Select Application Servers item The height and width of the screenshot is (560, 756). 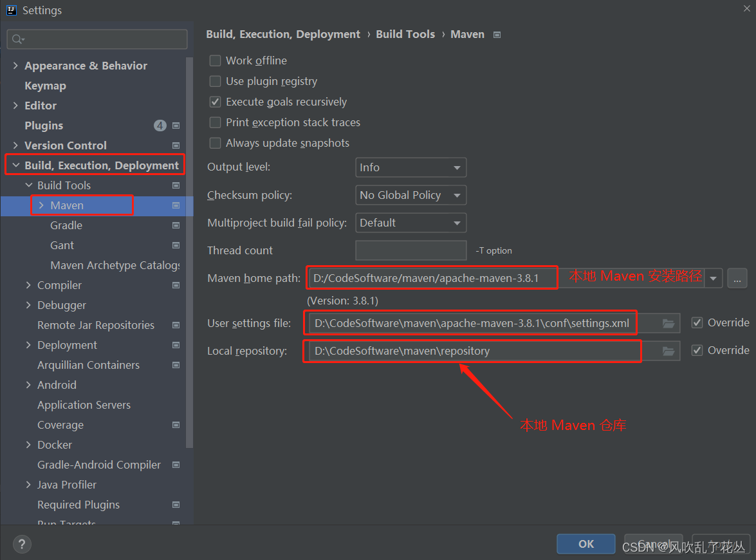coord(84,405)
